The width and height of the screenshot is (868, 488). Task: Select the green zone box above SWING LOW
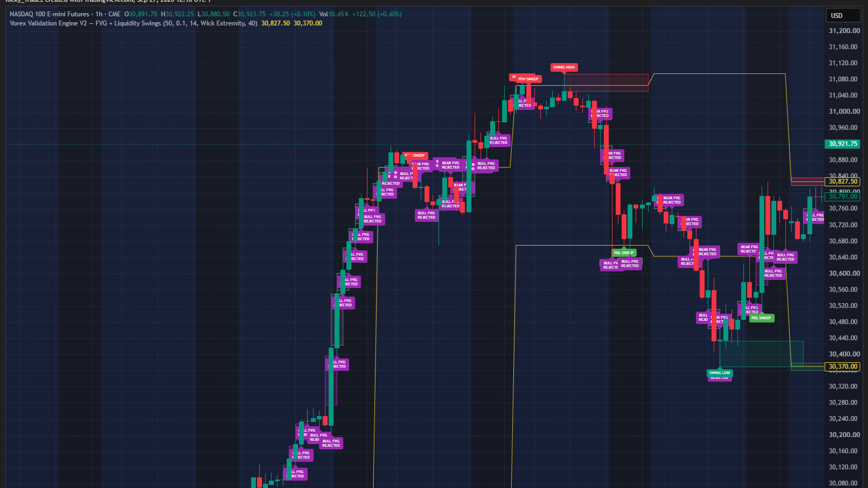[x=761, y=354]
